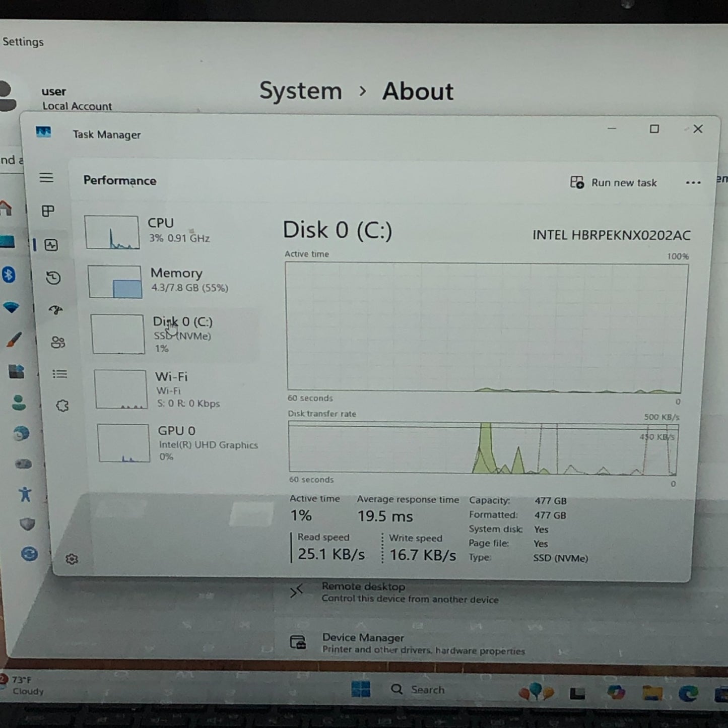The width and height of the screenshot is (728, 728).
Task: Open Details page in Task Manager
Action: (x=59, y=374)
